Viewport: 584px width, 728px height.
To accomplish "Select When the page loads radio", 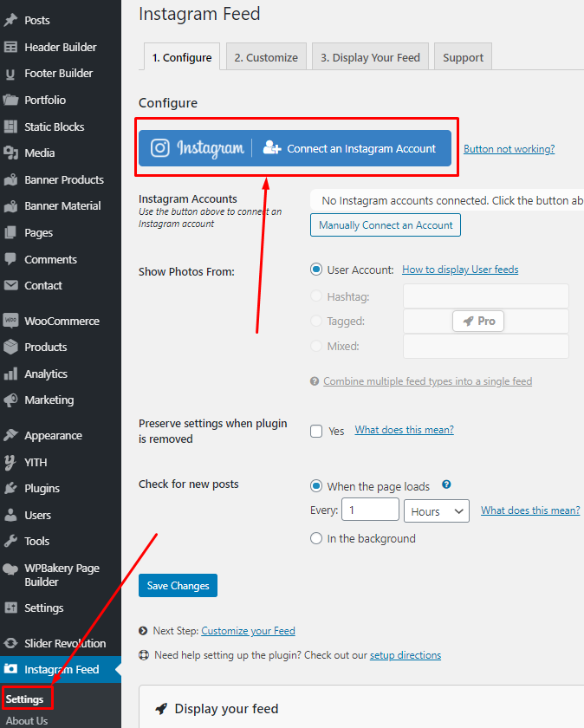I will (316, 486).
